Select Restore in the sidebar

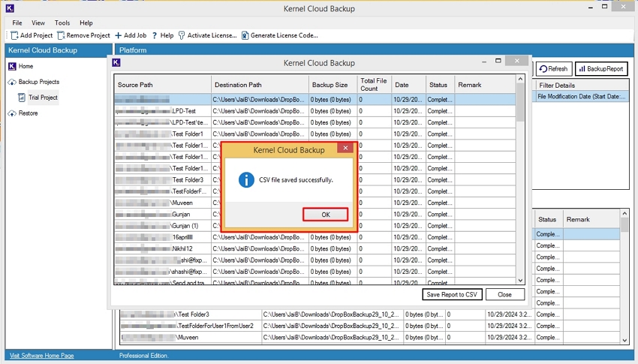pos(28,113)
